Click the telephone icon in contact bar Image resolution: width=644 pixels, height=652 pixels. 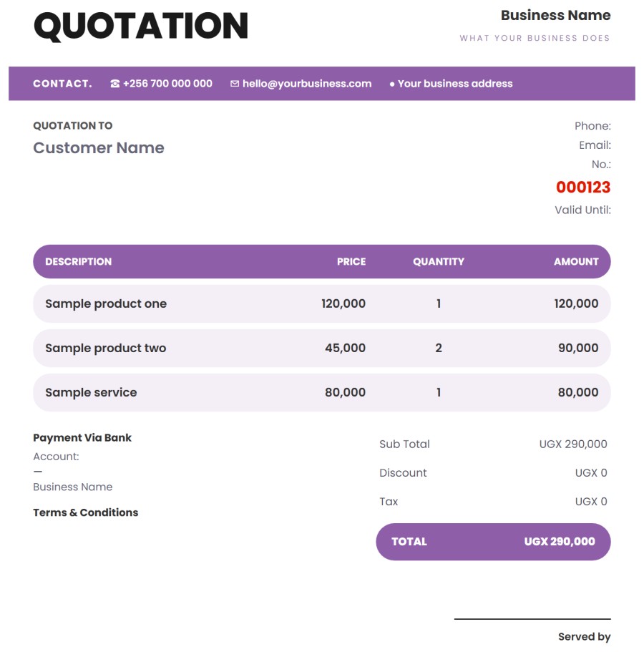(x=114, y=84)
